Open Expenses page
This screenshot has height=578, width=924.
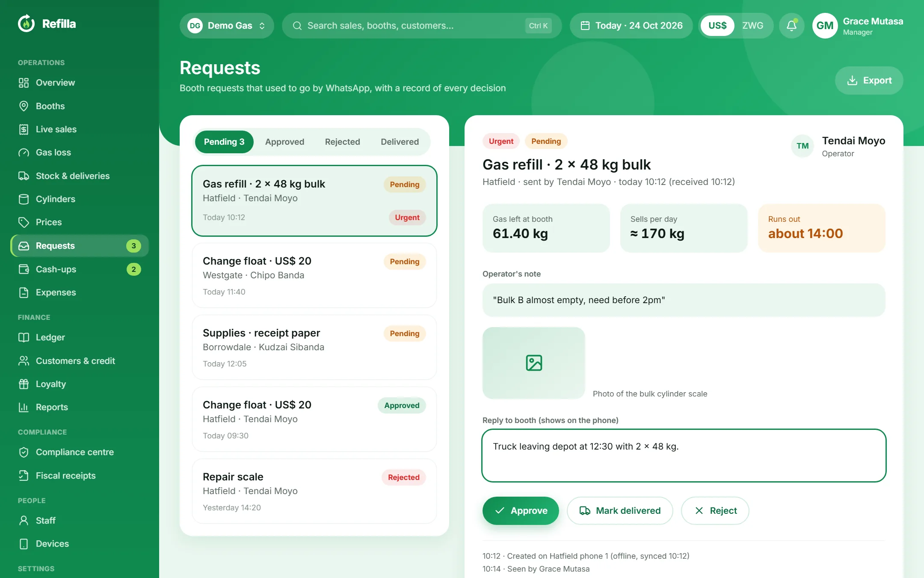click(80, 292)
